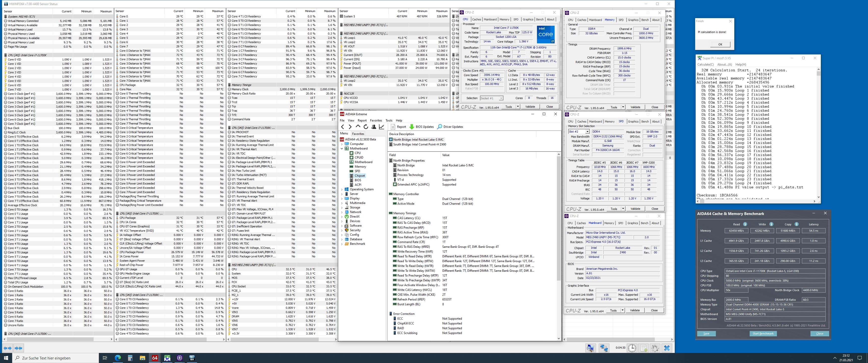Open CPU-Z socket Selection dropdown
The height and width of the screenshot is (363, 868).
(x=491, y=98)
